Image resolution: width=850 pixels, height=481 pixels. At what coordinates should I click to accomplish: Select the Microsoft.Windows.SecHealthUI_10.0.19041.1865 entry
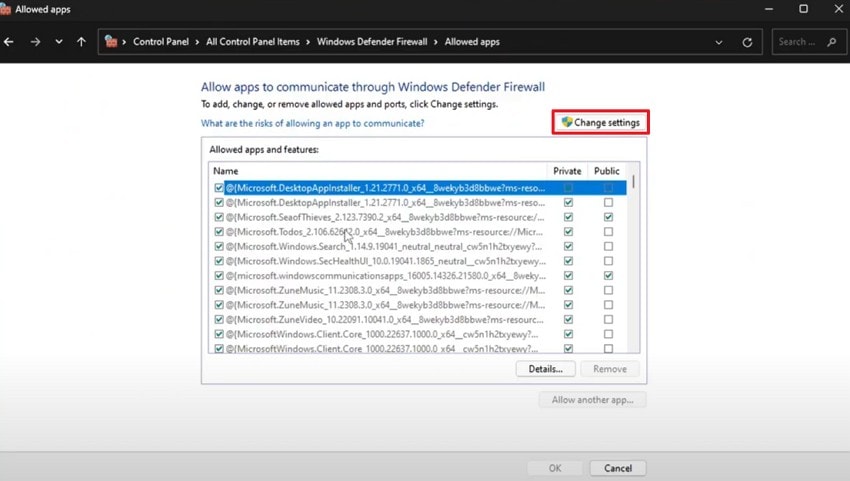coord(385,261)
